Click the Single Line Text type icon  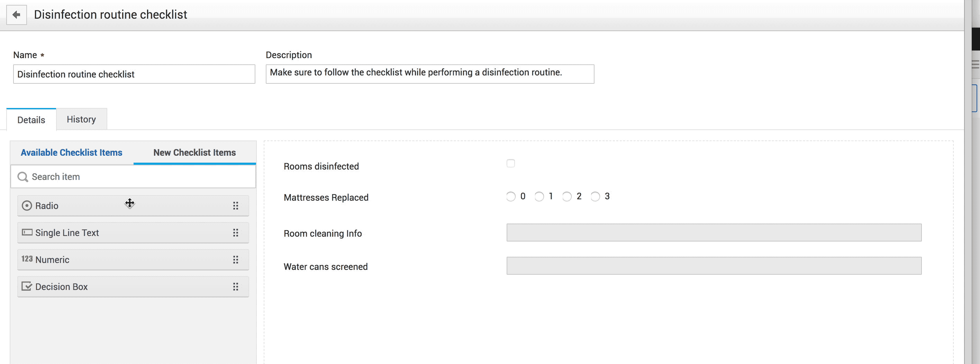pos(27,233)
